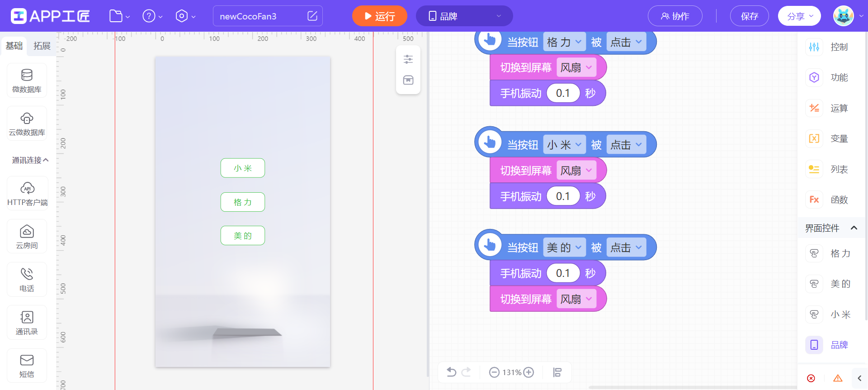
Task: Click the project name field newCocoFan3
Action: (x=268, y=16)
